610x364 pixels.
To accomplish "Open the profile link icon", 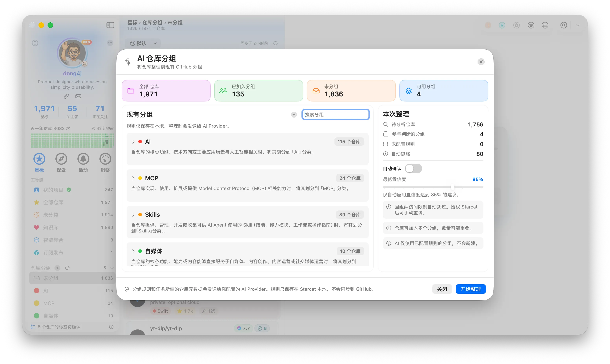I will [66, 96].
